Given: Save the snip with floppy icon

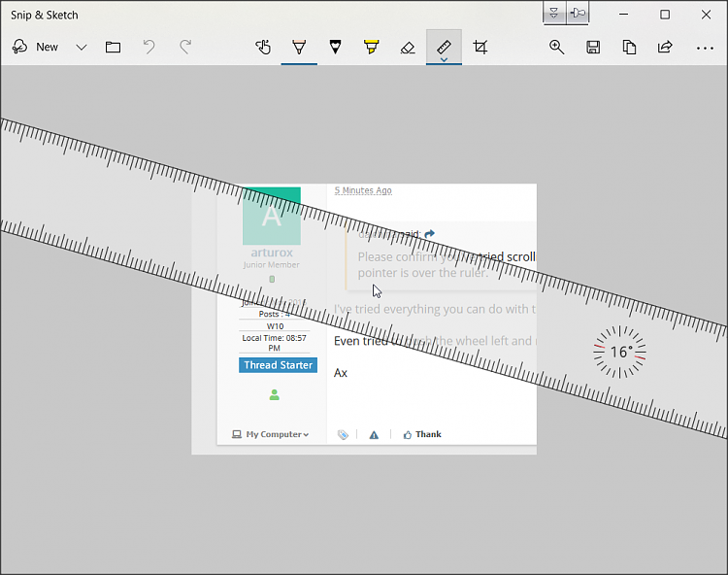Looking at the screenshot, I should click(x=593, y=47).
